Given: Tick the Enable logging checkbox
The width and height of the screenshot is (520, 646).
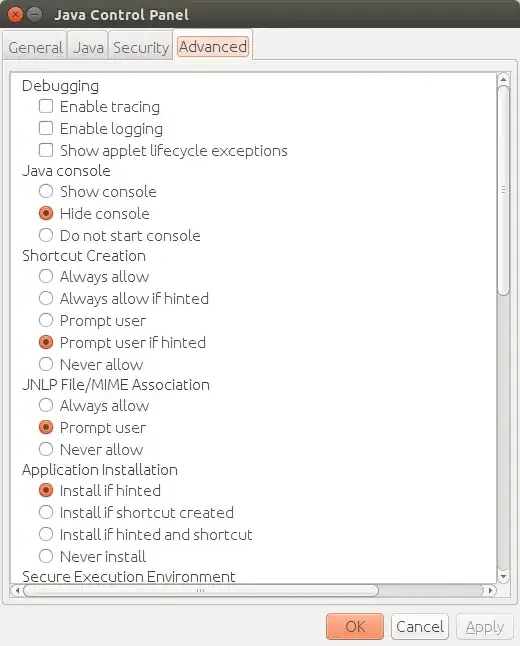Looking at the screenshot, I should [46, 128].
